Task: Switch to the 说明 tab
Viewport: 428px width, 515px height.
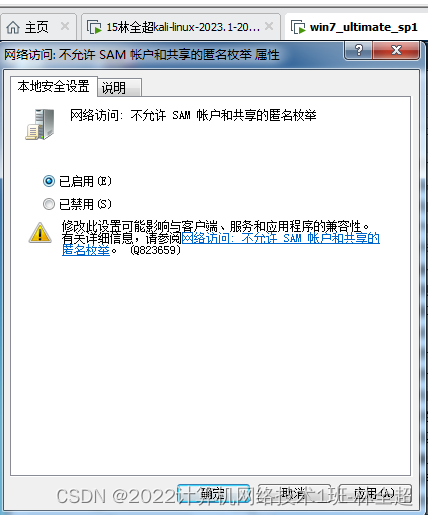Action: tap(120, 88)
